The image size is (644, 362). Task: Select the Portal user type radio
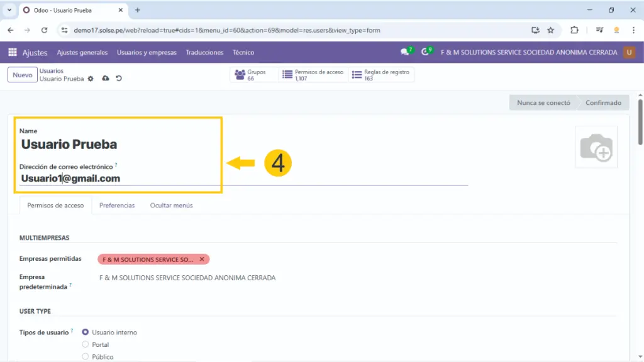pos(86,344)
